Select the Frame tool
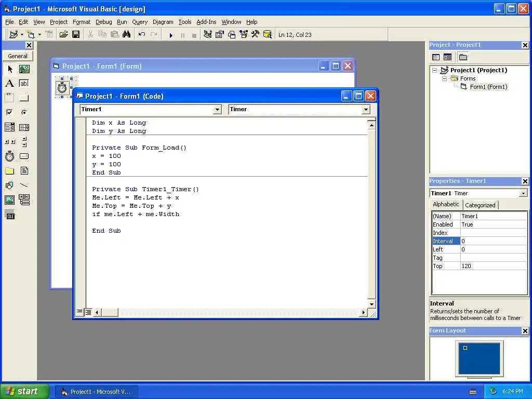 (10, 98)
